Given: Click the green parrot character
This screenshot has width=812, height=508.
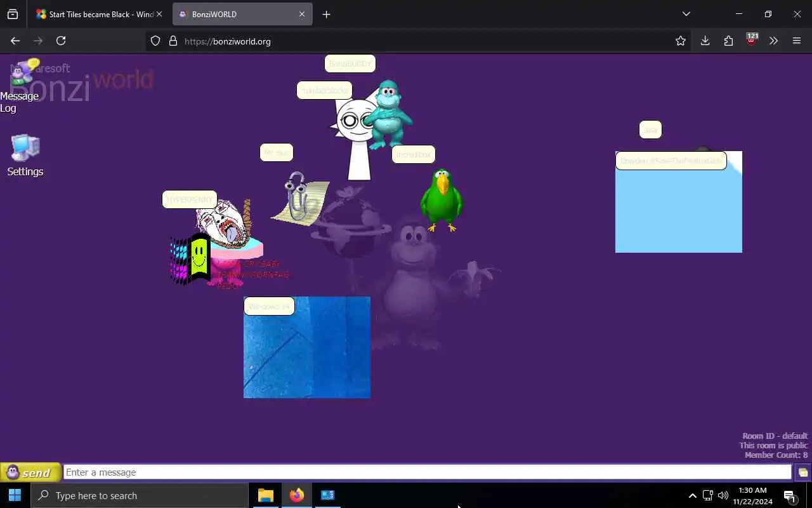Looking at the screenshot, I should coord(442,200).
